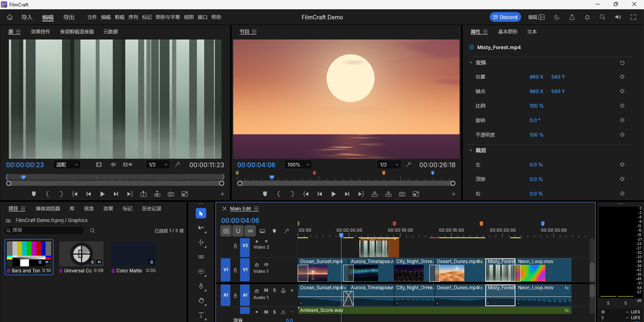Toggle nest-sequence insert mode button
This screenshot has width=644, height=322.
point(226,231)
